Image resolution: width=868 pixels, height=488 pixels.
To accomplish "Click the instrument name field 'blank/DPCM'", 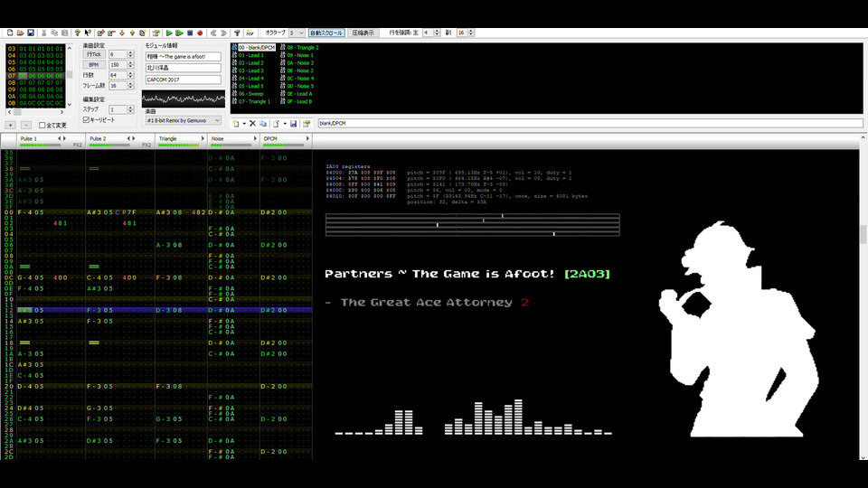I will (x=590, y=124).
